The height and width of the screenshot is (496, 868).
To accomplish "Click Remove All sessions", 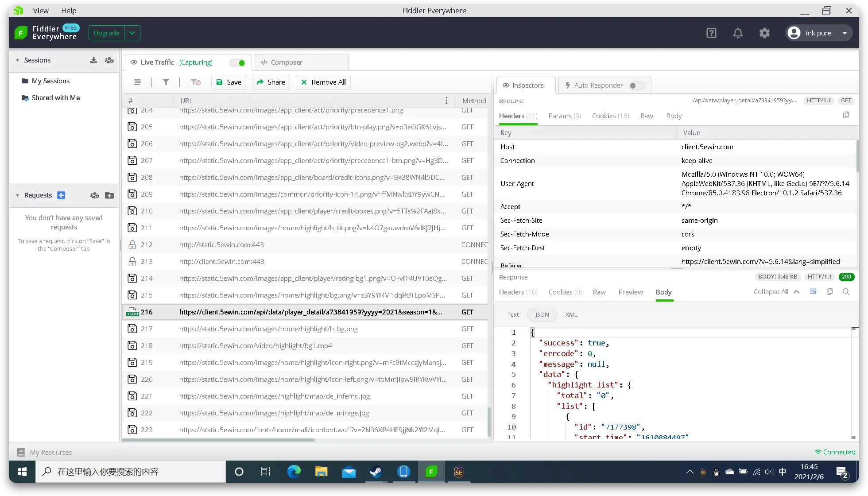I will (323, 82).
